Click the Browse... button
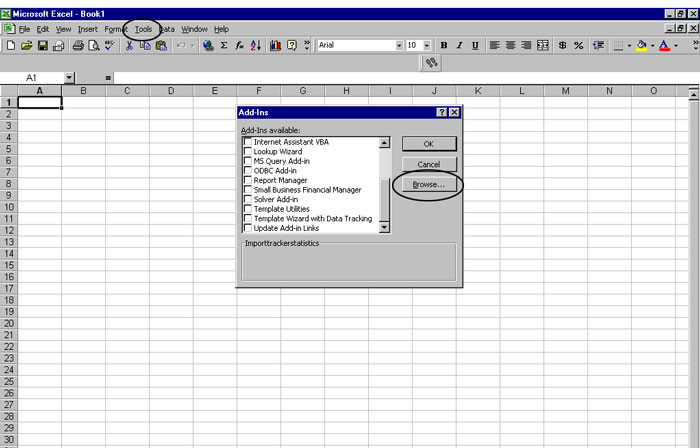This screenshot has height=448, width=700. 429,184
